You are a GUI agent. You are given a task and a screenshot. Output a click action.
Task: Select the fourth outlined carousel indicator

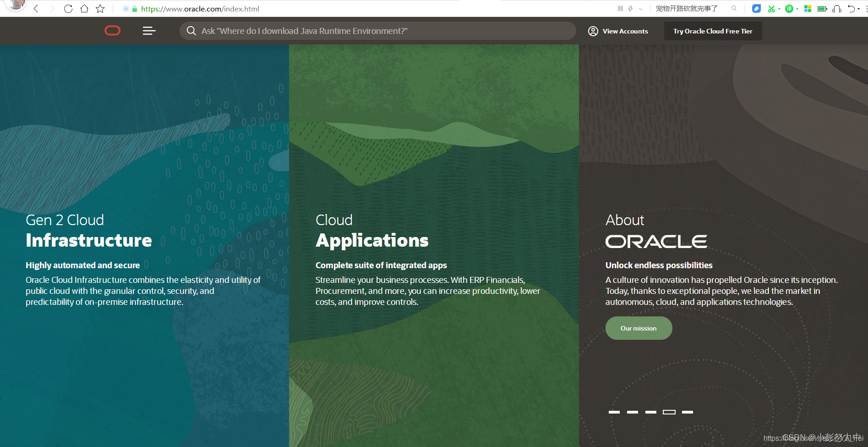coord(669,412)
